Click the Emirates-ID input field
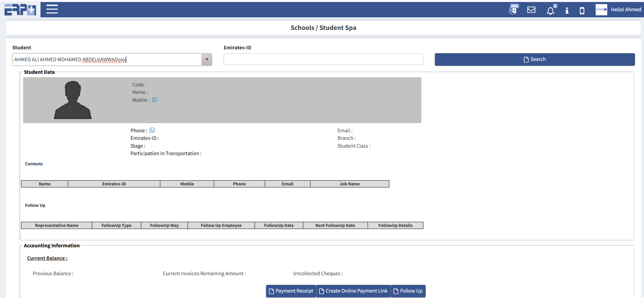This screenshot has height=298, width=644. click(323, 59)
